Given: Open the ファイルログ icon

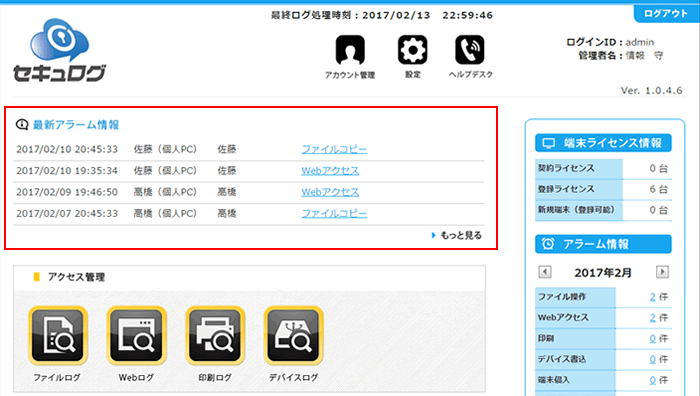Looking at the screenshot, I should (58, 335).
